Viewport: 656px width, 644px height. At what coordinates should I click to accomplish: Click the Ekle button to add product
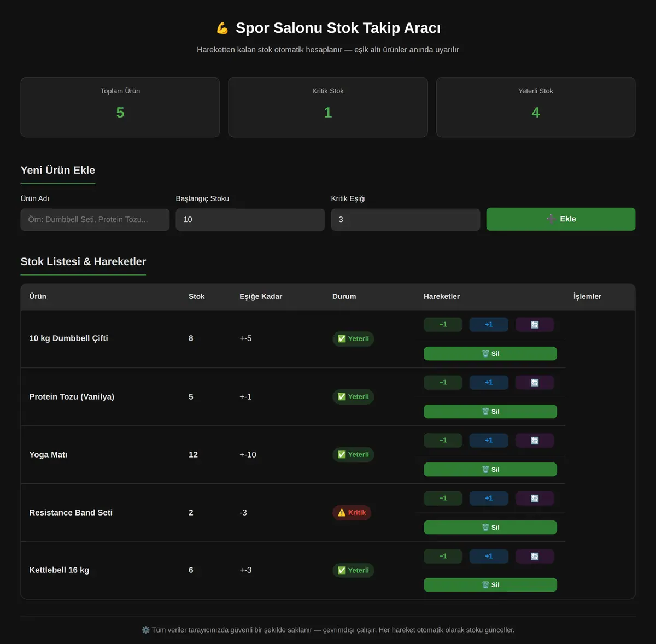coord(561,219)
